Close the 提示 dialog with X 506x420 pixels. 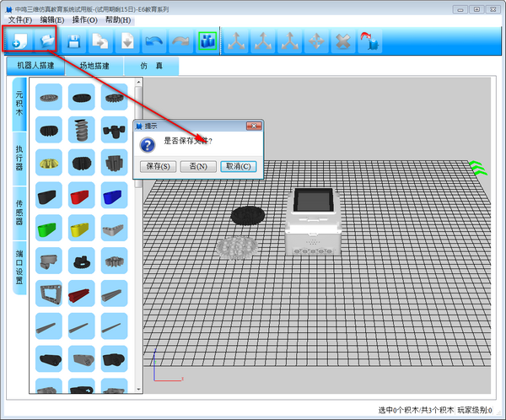pos(251,126)
